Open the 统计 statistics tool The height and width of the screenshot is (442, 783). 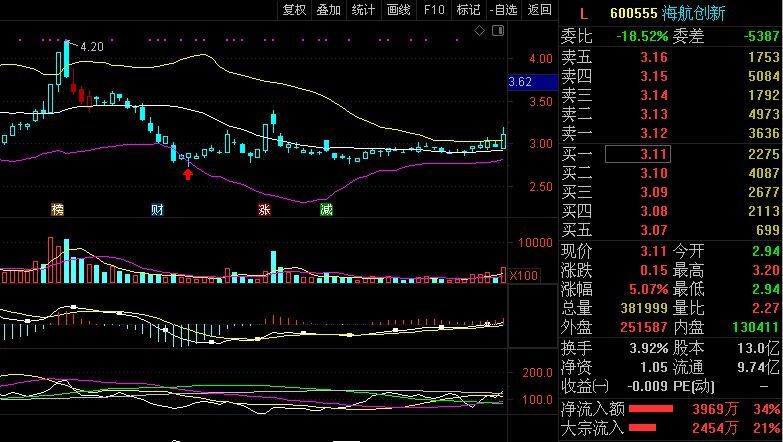click(x=364, y=9)
